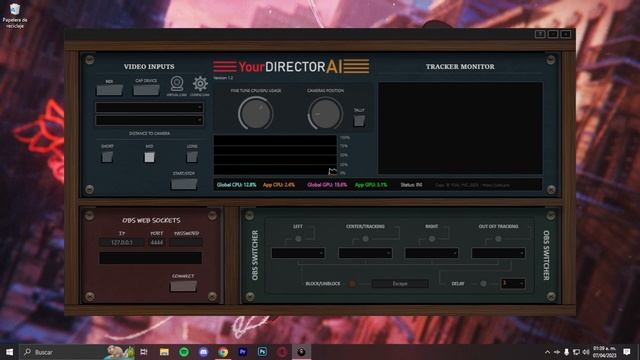Open Task View from the taskbar

click(x=144, y=352)
